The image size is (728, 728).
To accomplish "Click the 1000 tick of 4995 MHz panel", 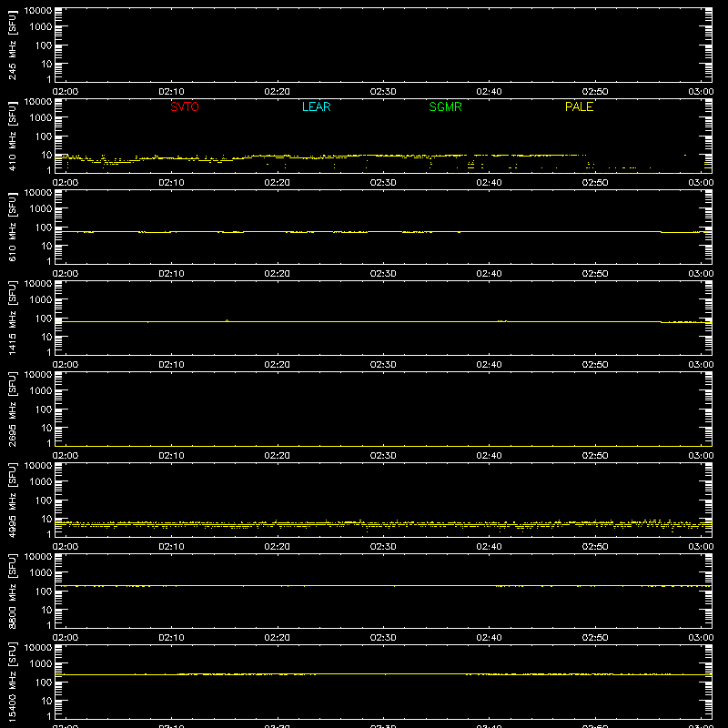I will tap(41, 482).
